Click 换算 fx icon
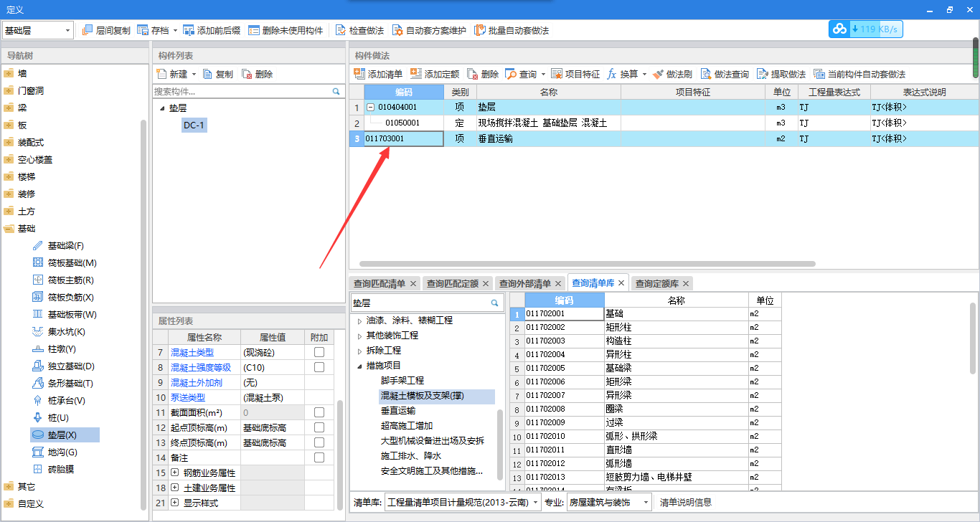This screenshot has height=522, width=980. tap(613, 74)
